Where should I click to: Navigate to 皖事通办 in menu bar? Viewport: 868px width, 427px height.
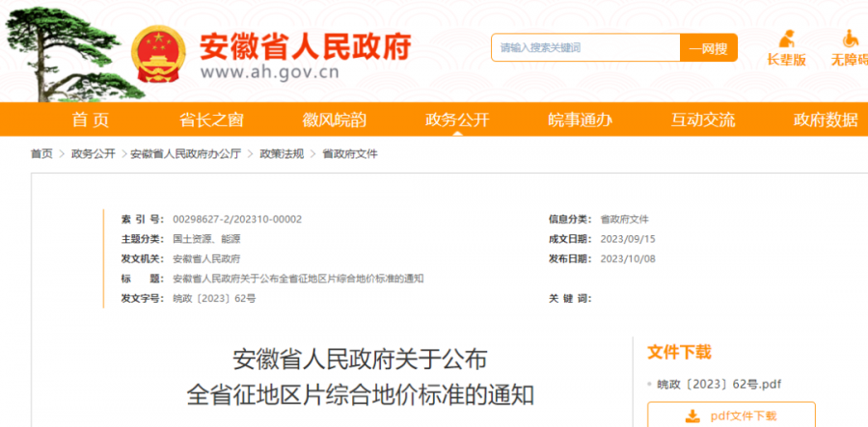[x=580, y=120]
